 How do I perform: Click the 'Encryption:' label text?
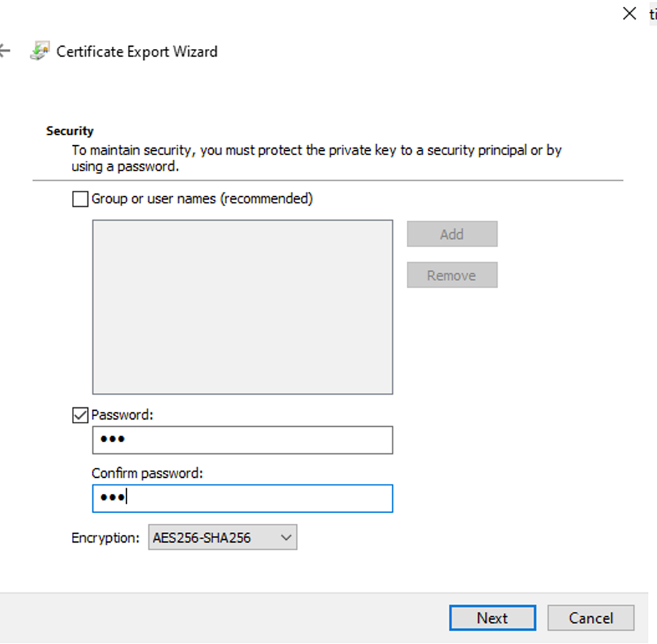(106, 538)
